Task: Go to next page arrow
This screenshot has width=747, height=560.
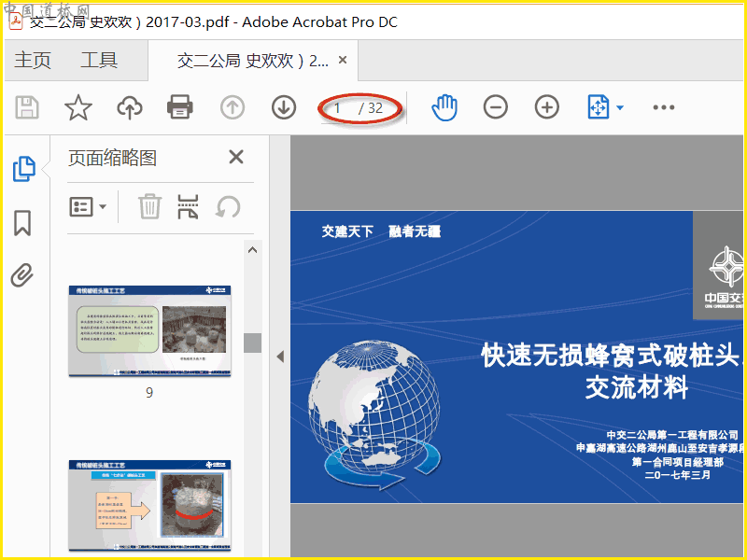Action: 284,107
